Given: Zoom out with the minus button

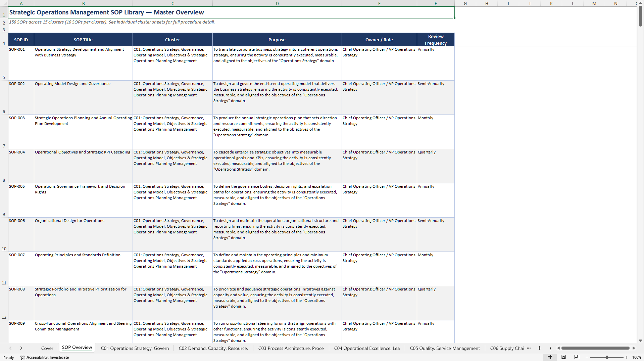Looking at the screenshot, I should [587, 357].
